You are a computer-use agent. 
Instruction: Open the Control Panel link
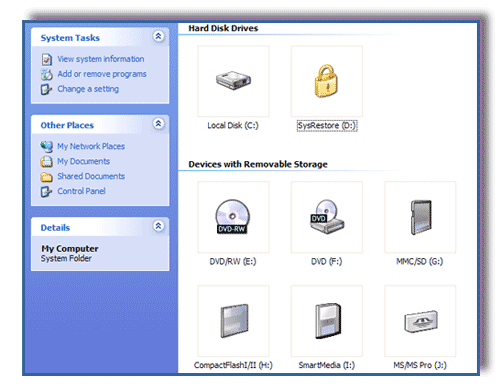[x=81, y=191]
